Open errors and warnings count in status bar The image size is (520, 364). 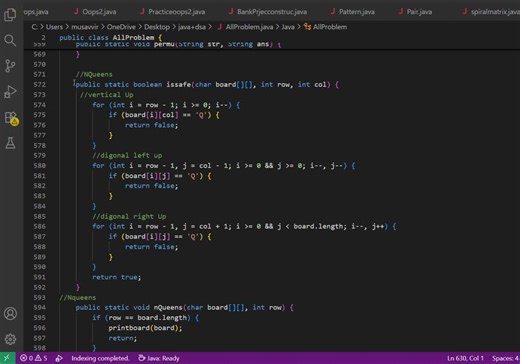coord(33,358)
